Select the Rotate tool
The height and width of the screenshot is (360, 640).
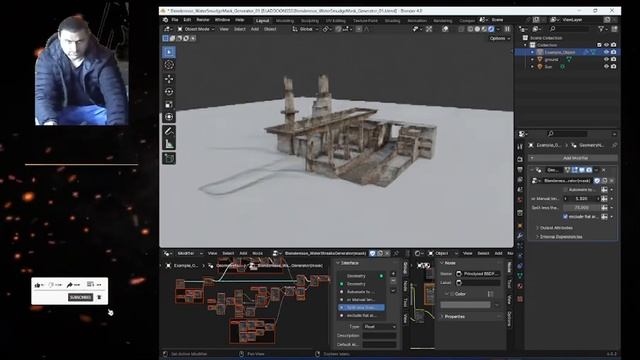169,92
